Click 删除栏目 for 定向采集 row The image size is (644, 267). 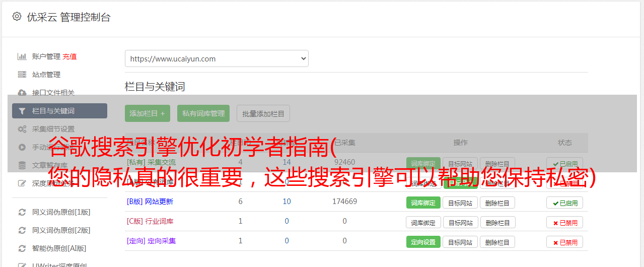click(497, 242)
